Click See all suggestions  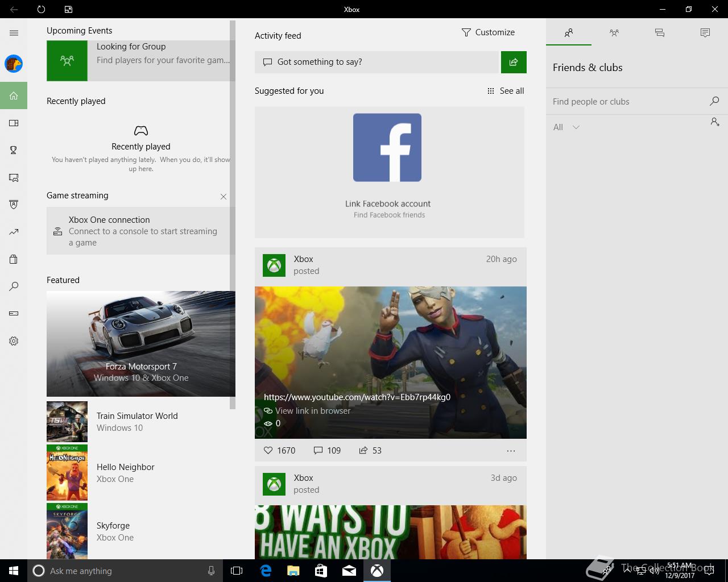(506, 91)
